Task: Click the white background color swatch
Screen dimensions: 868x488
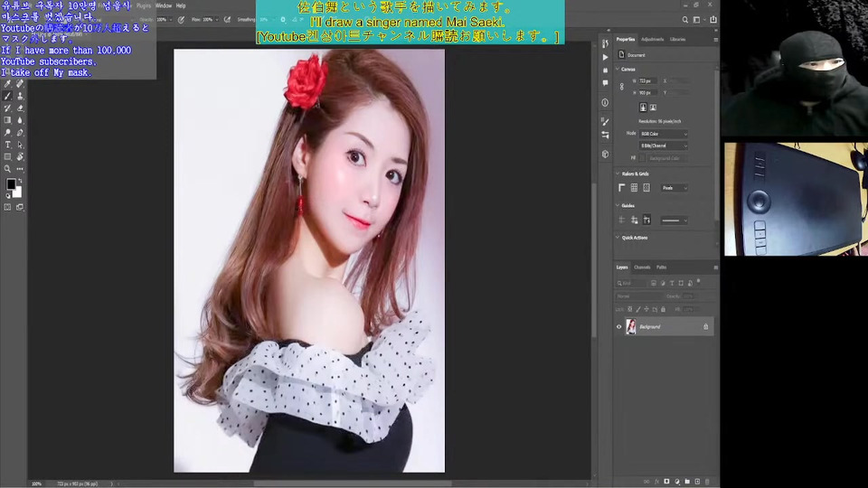Action: 18,192
